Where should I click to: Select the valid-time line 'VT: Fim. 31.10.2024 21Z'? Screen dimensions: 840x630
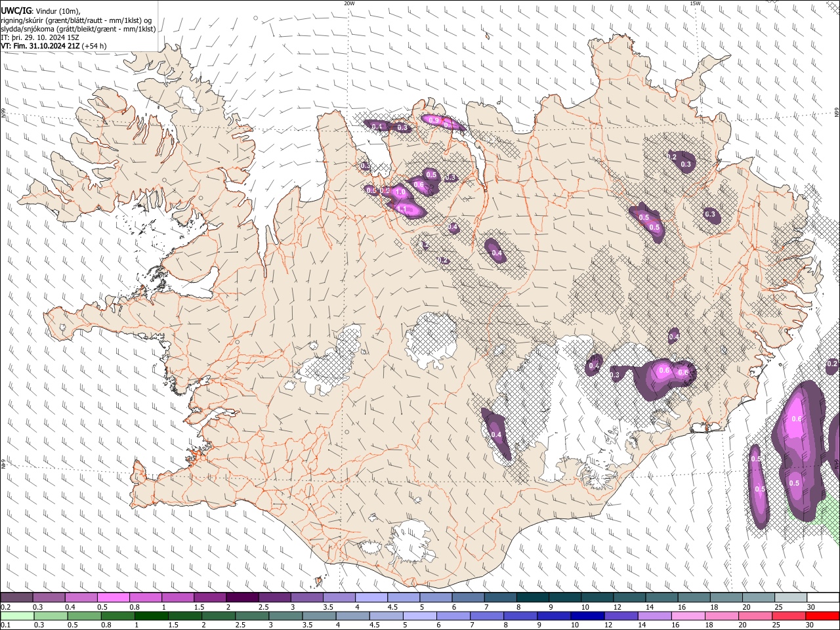pos(41,46)
